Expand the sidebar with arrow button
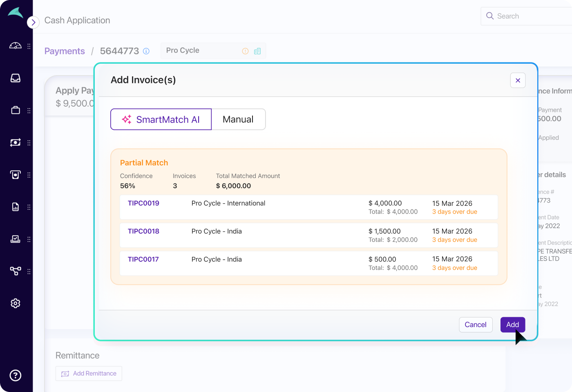The image size is (572, 392). tap(33, 22)
